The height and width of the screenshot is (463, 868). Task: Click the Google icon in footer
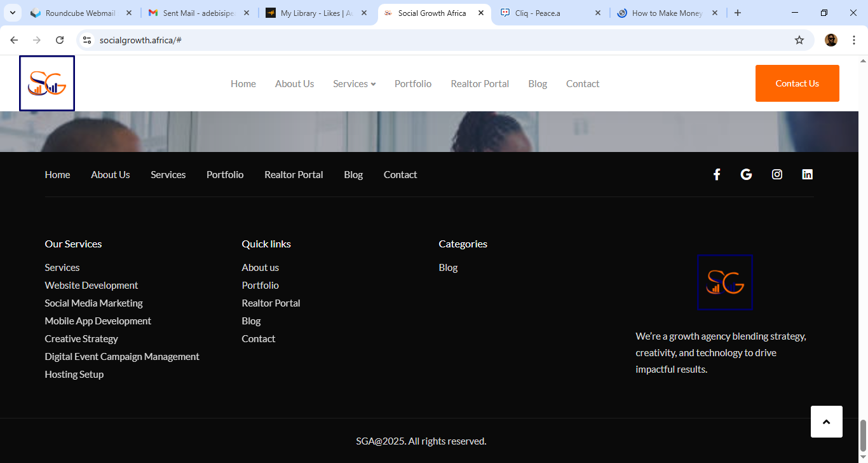click(x=746, y=174)
